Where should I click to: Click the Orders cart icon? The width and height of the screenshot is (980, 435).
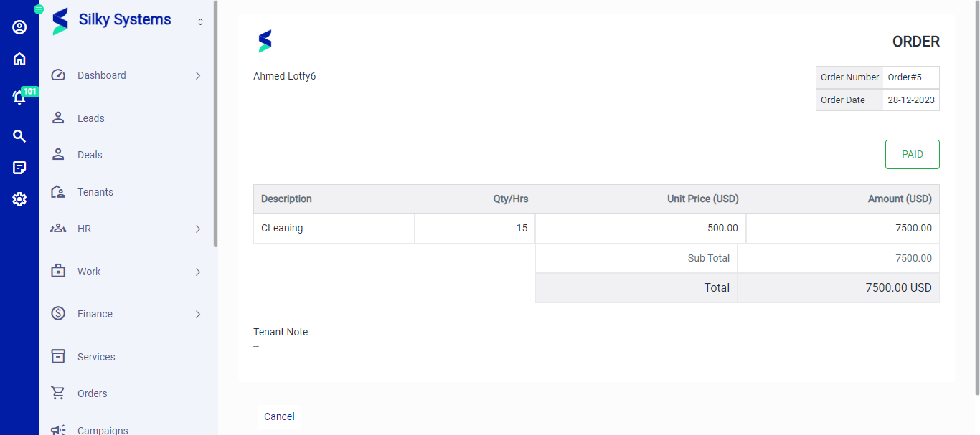58,393
